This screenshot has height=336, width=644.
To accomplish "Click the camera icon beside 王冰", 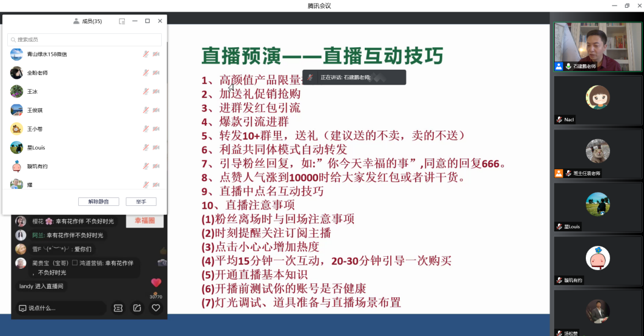I will click(x=156, y=91).
